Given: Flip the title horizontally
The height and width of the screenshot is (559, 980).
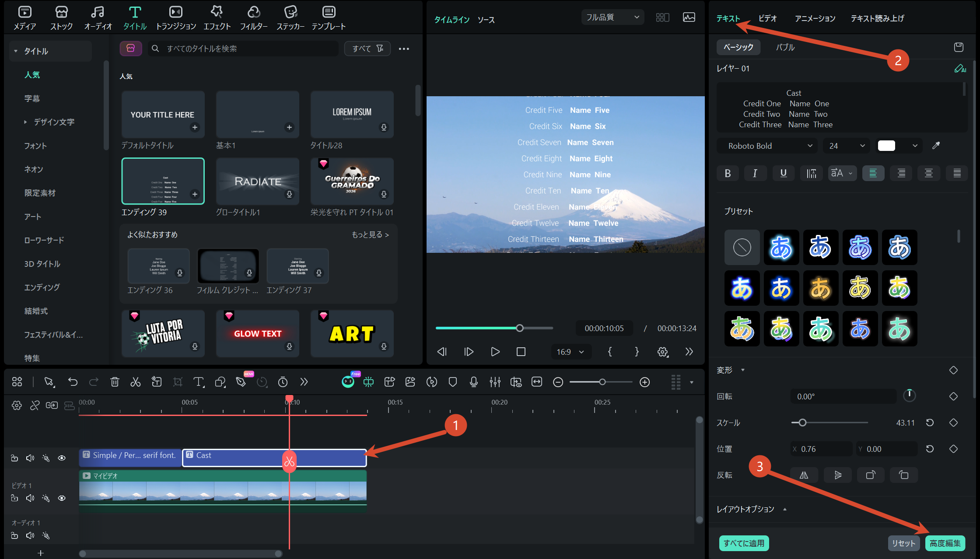Looking at the screenshot, I should click(x=804, y=475).
